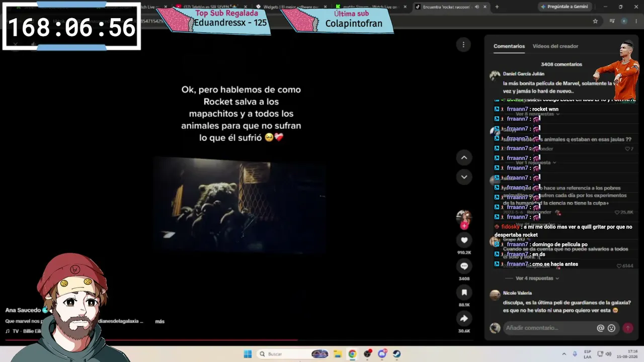The image size is (644, 362).
Task: Go to the previous video with the up arrow
Action: 464,157
